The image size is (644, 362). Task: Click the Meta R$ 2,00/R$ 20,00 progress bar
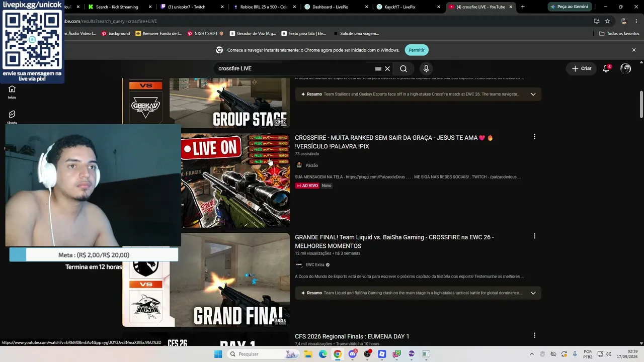[94, 255]
